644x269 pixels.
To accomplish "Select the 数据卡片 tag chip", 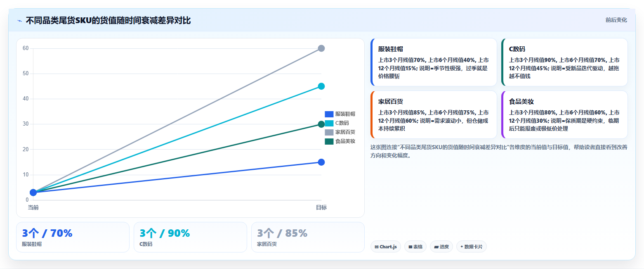I will pyautogui.click(x=472, y=247).
